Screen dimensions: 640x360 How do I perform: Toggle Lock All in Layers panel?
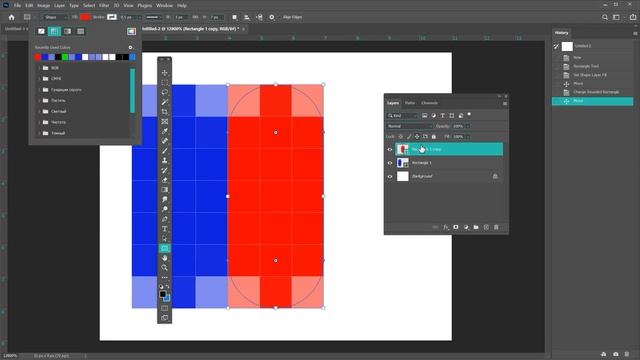tap(433, 137)
